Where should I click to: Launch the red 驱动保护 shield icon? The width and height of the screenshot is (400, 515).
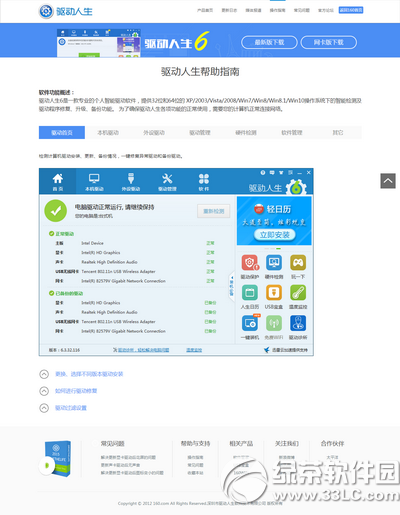point(250,263)
